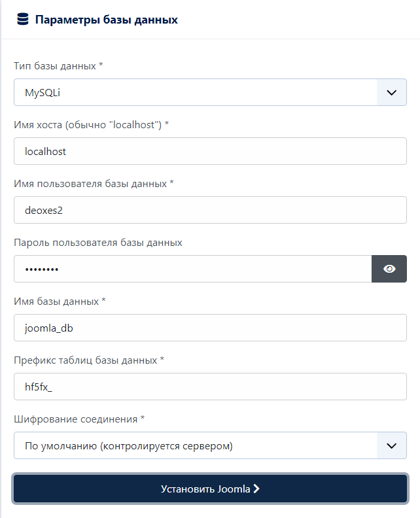Screen dimensions: 420x518
Task: Click the Шифрование соединения label
Action: click(79, 419)
